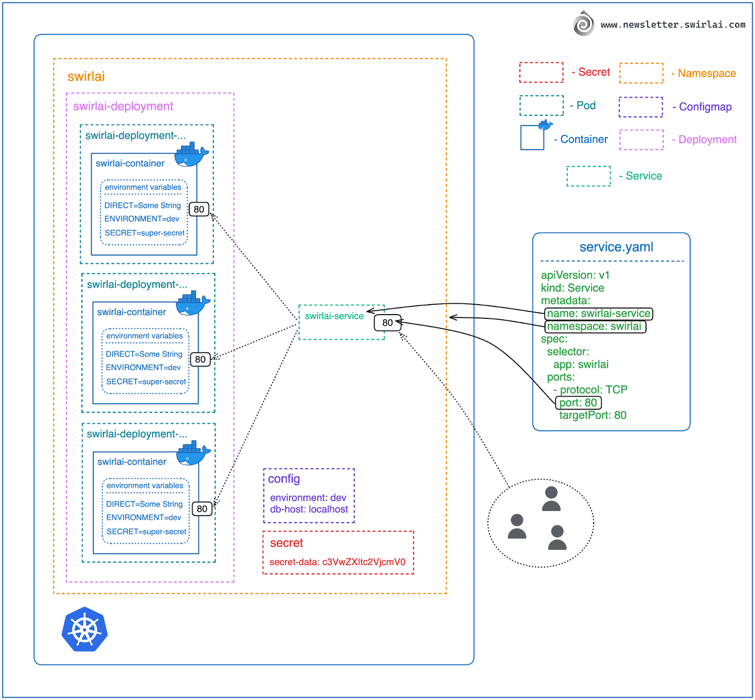Select the port 80 badge next to swirlai-service
The width and height of the screenshot is (755, 700).
(x=388, y=323)
